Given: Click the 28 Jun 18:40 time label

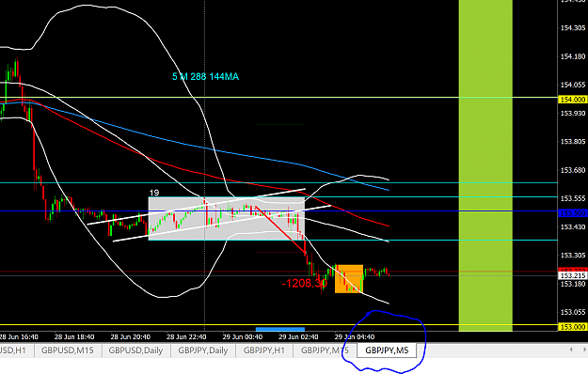Looking at the screenshot, I should point(74,337).
